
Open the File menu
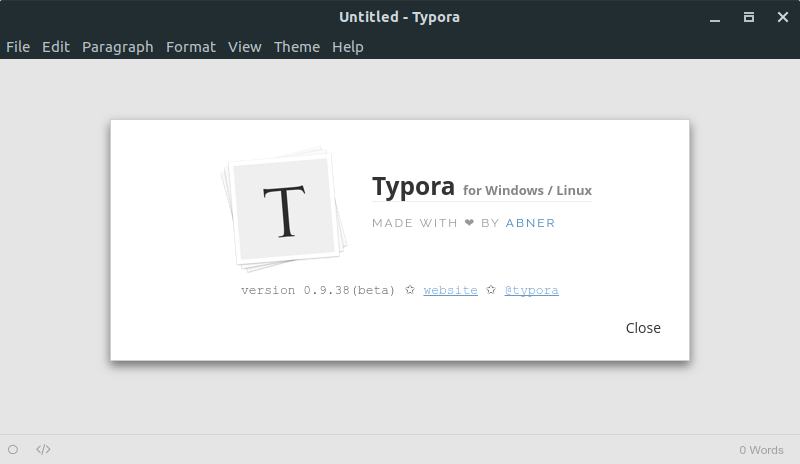click(x=18, y=47)
